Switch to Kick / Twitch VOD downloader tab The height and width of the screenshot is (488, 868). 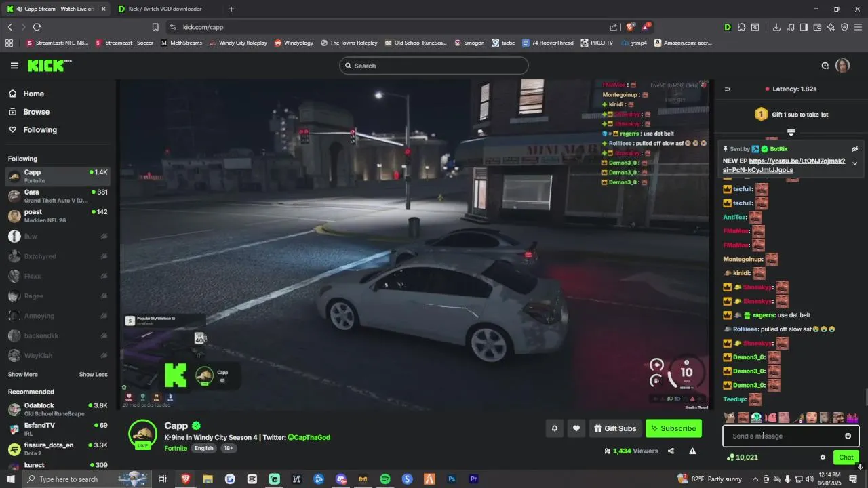point(165,9)
